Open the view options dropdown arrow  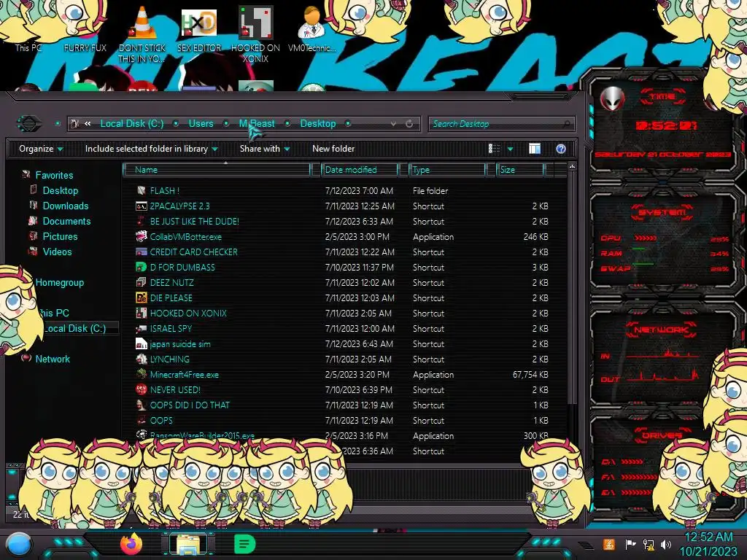pos(510,149)
